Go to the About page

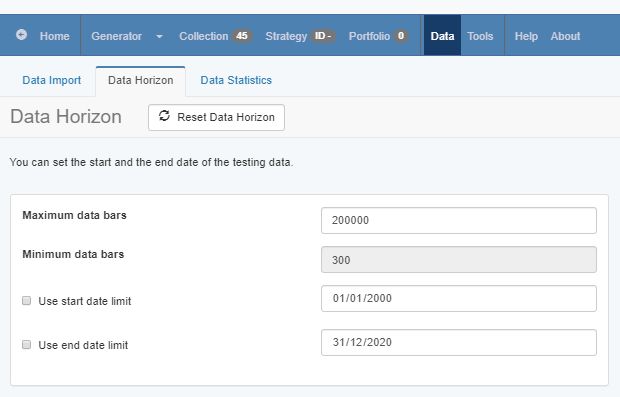(x=565, y=36)
